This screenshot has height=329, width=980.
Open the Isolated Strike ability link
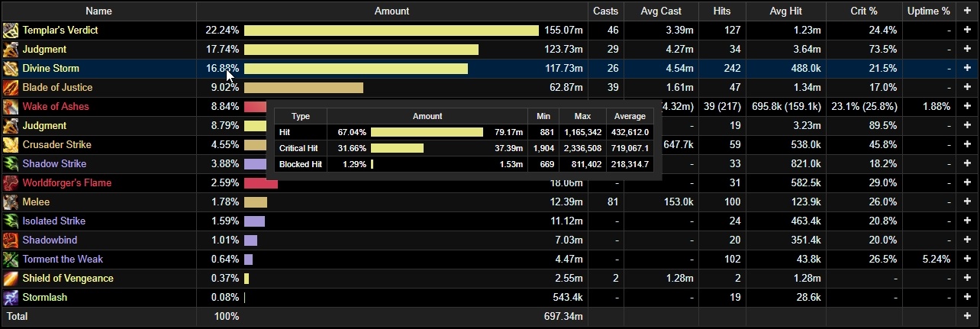[53, 221]
